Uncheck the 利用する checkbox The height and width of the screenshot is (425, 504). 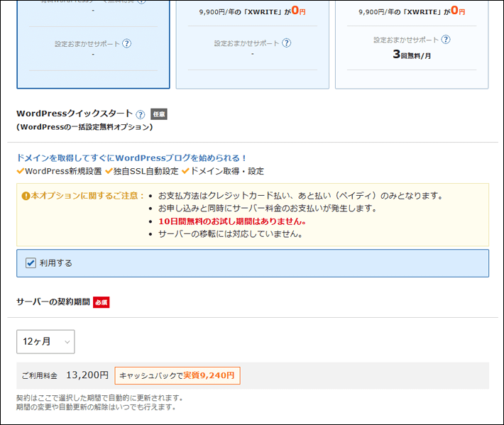pos(31,263)
